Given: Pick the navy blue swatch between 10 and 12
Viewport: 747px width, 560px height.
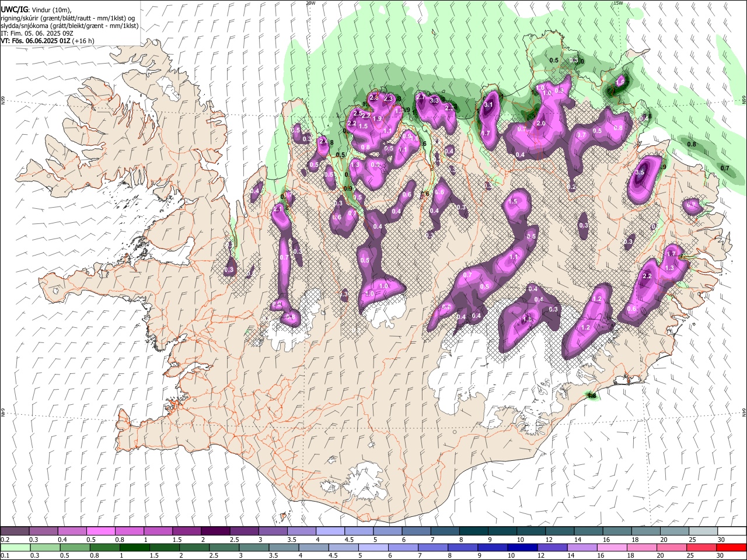Looking at the screenshot, I should pos(521,547).
